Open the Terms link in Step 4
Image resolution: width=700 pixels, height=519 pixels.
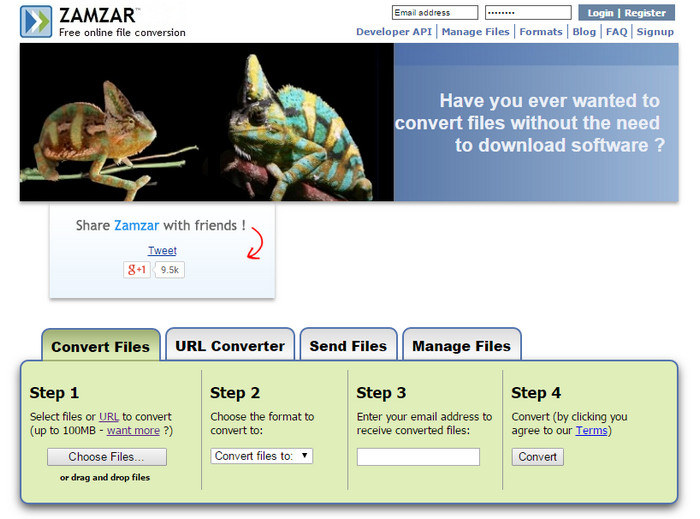tap(592, 430)
